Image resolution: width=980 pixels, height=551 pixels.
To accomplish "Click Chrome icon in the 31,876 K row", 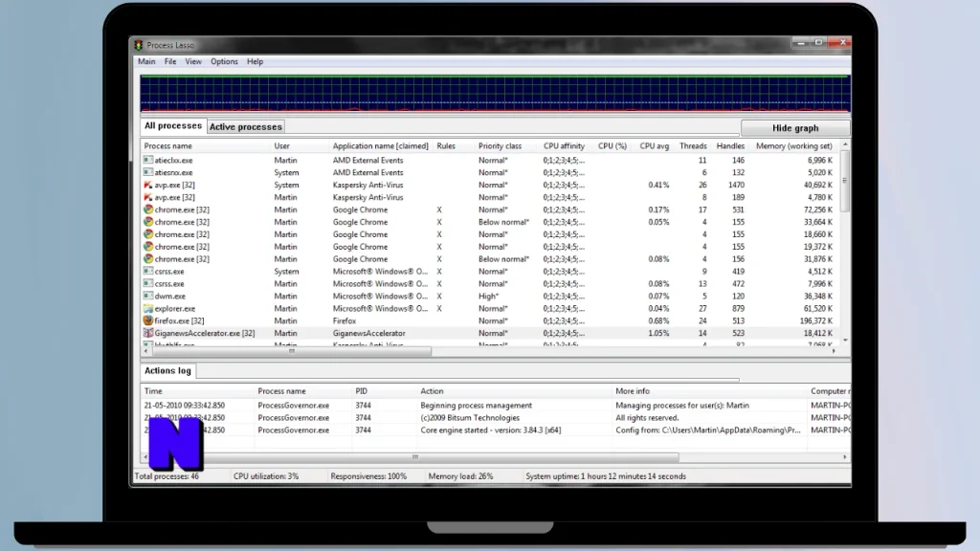I will point(148,258).
